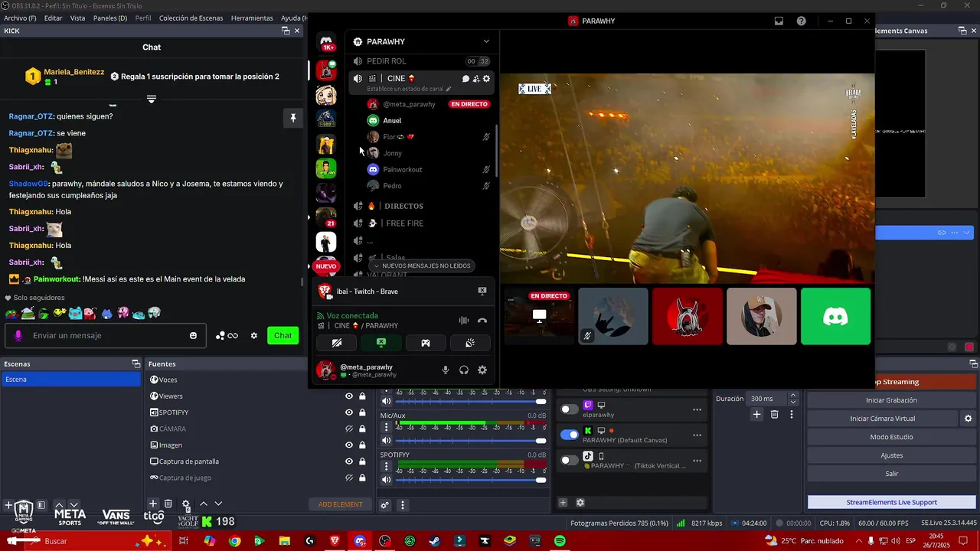The width and height of the screenshot is (980, 551).
Task: Open Spotify from Windows taskbar
Action: [x=560, y=541]
